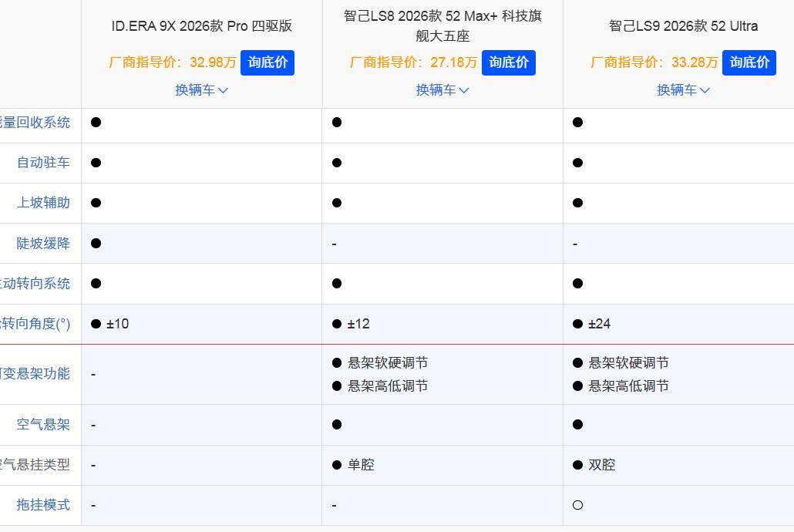
Task: Select 悬架高低调节 in the 智己LS8 column
Action: (388, 386)
